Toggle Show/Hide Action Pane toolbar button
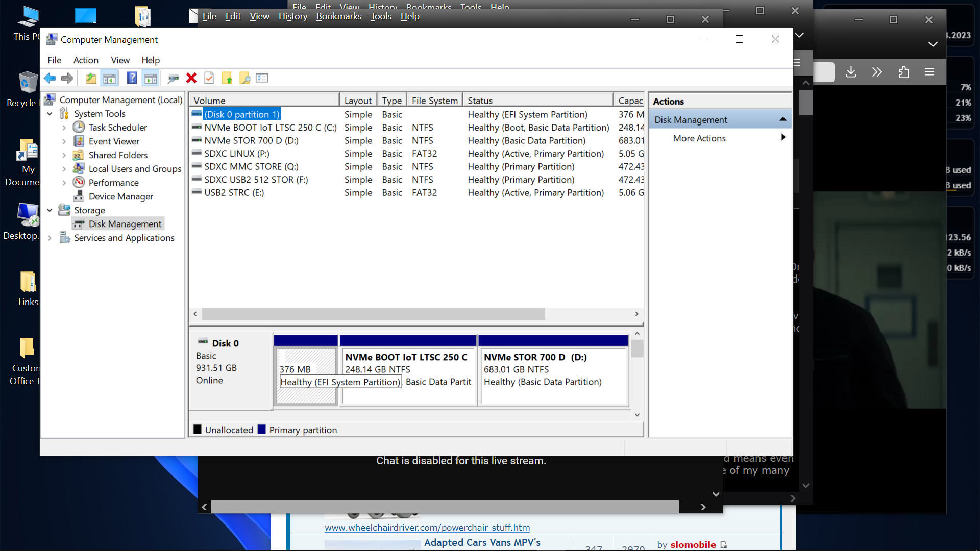 pyautogui.click(x=151, y=78)
